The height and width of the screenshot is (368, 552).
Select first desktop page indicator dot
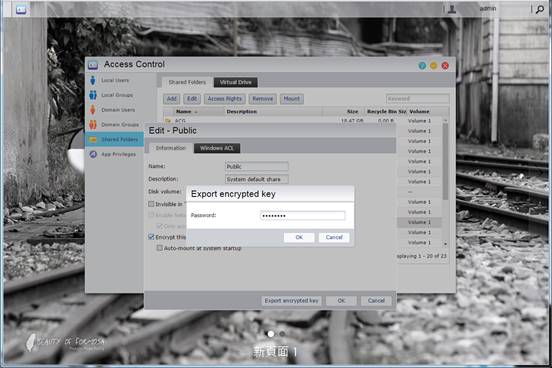pyautogui.click(x=271, y=333)
